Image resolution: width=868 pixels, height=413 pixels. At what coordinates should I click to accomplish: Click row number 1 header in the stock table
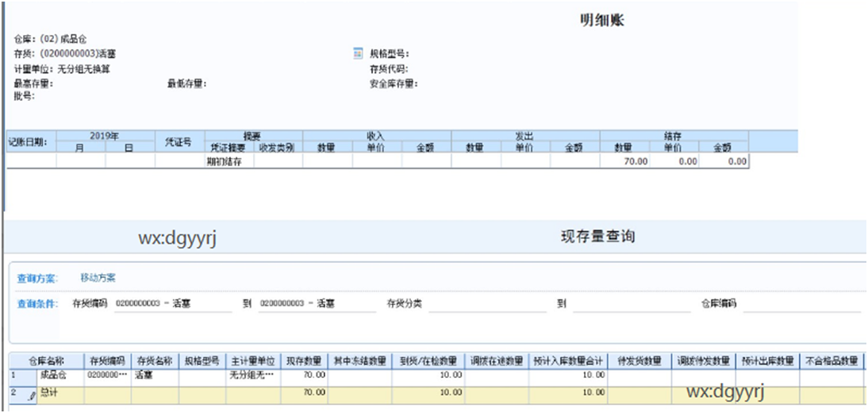point(23,377)
